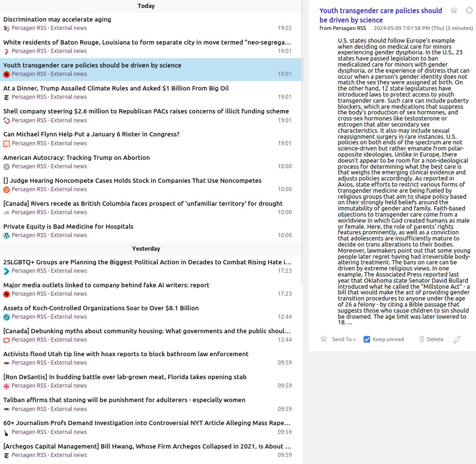Open the fake AI writers report article
476x464 pixels.
pyautogui.click(x=106, y=285)
